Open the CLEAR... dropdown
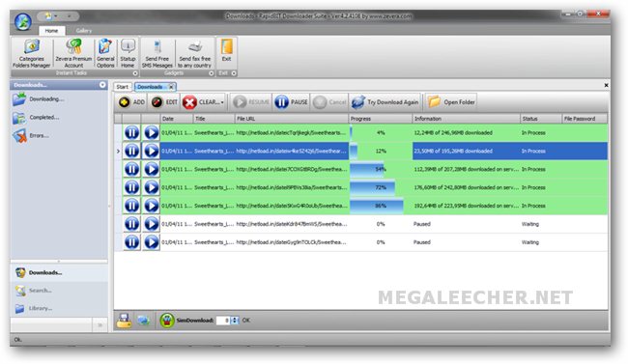 click(x=203, y=102)
